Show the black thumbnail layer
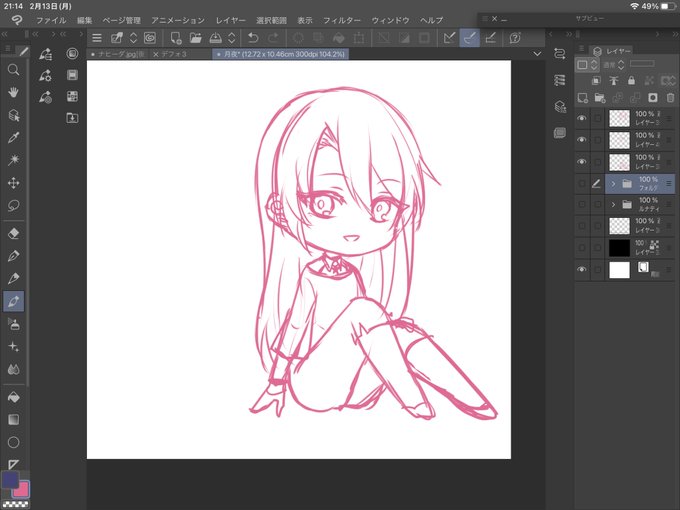This screenshot has width=680, height=510. 582,248
